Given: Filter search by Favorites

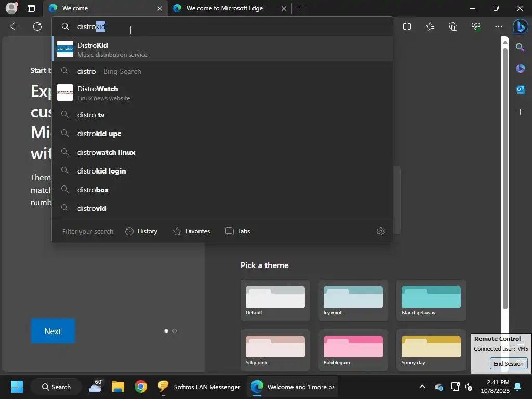Looking at the screenshot, I should pos(191,231).
